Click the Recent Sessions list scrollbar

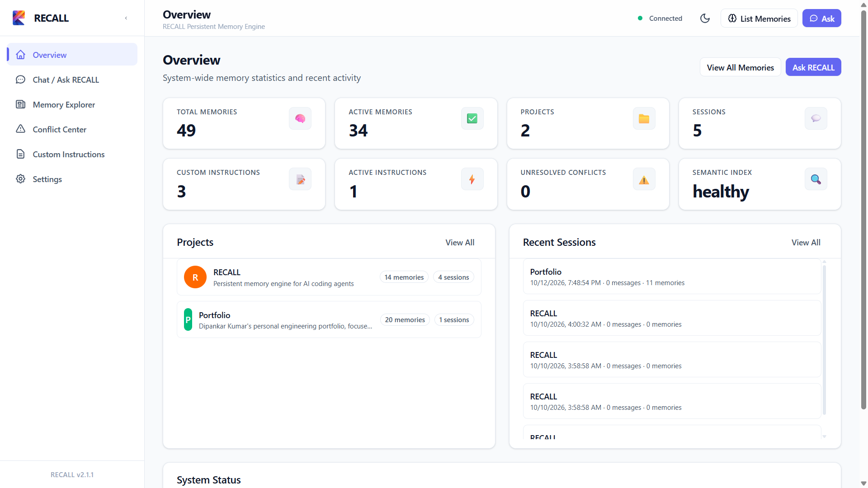pyautogui.click(x=824, y=340)
